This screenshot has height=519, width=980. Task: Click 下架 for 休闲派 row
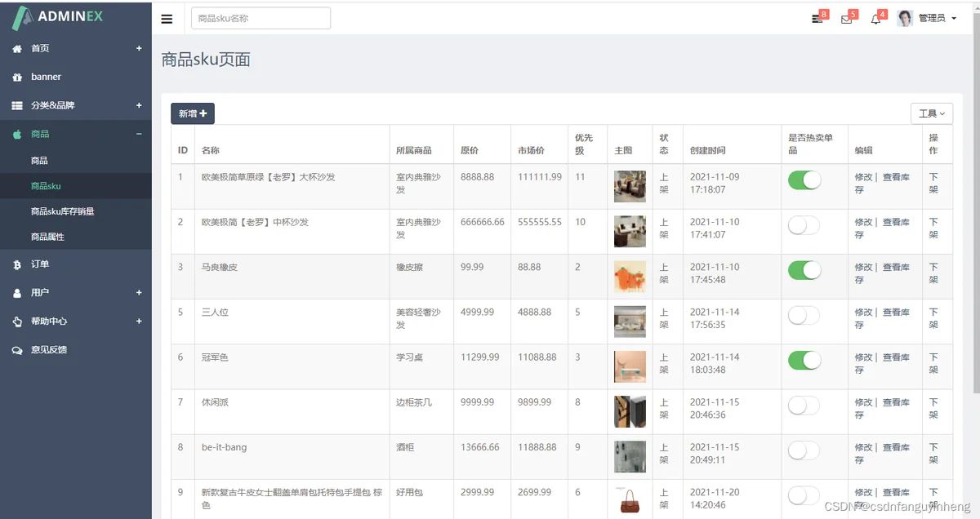933,409
